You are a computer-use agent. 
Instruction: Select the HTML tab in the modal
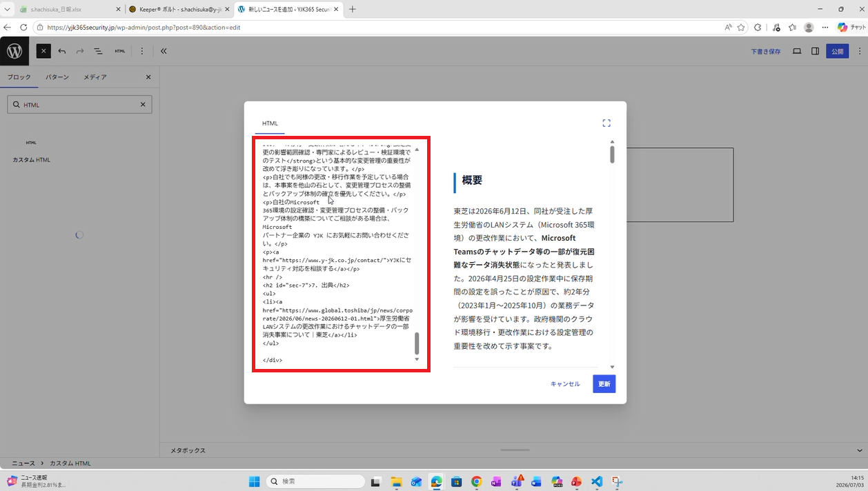pyautogui.click(x=270, y=123)
